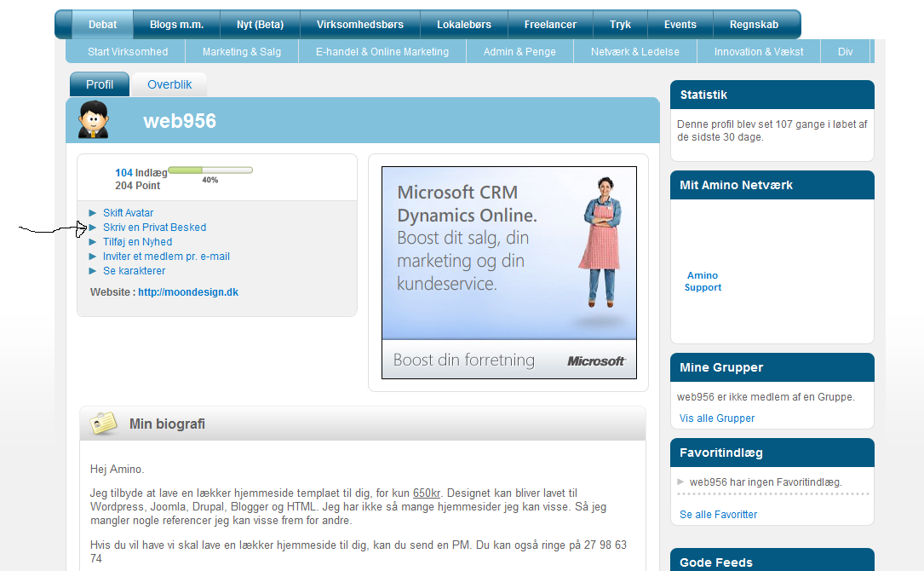Click the Tilføj en Nyhed link
Viewport: 924px width, 571px height.
click(137, 242)
